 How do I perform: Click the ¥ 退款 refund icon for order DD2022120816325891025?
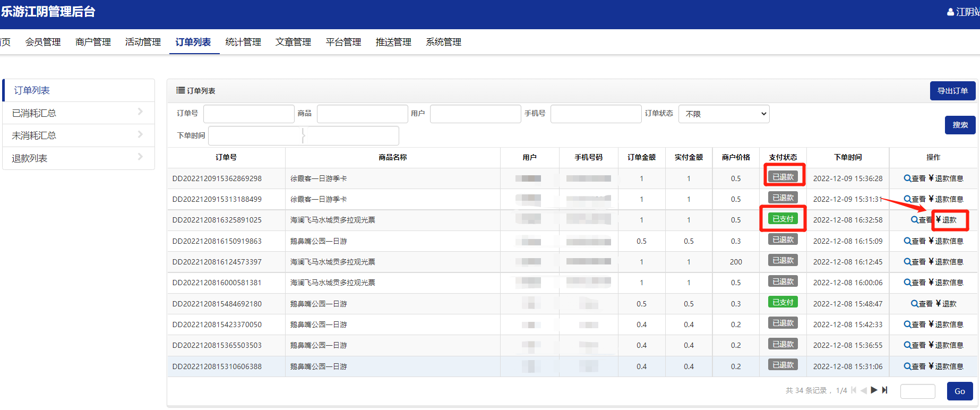pos(939,220)
